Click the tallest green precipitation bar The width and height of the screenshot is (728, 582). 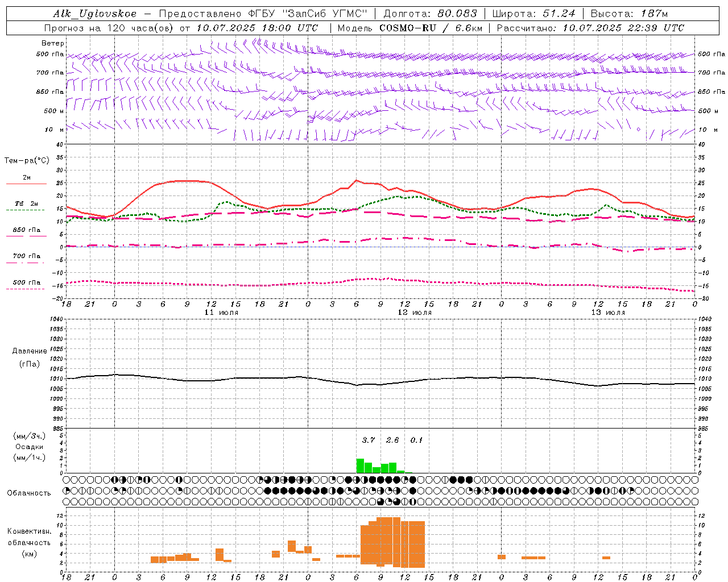360,465
